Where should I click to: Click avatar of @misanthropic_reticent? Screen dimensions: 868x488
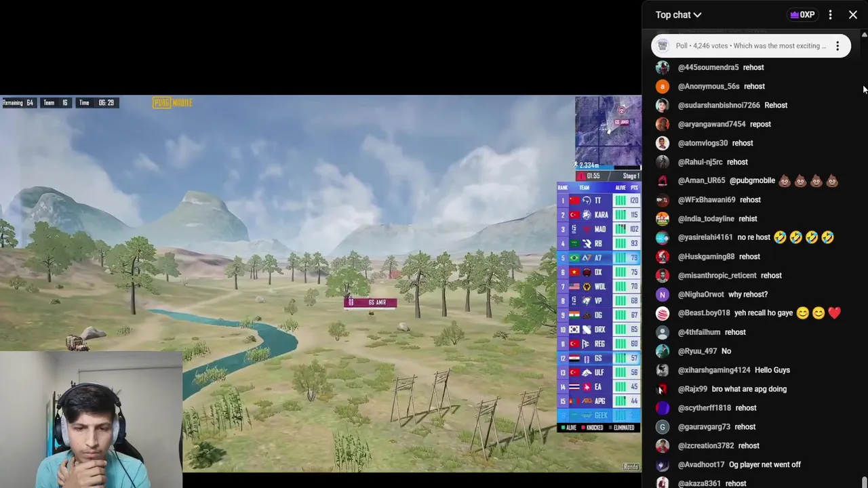click(663, 275)
